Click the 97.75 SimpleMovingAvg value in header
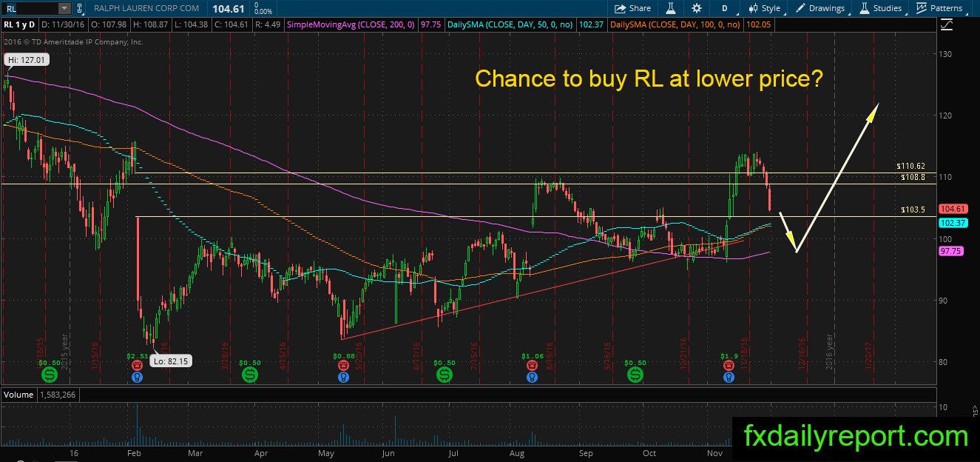This screenshot has width=980, height=462. tap(430, 24)
